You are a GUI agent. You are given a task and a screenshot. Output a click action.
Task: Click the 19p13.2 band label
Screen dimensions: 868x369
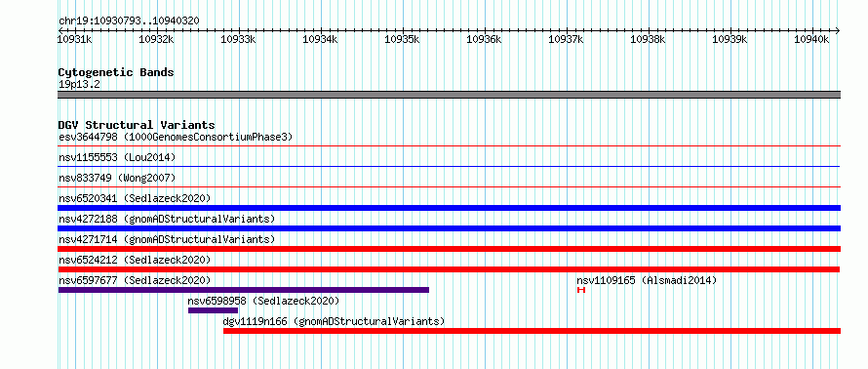coord(79,85)
